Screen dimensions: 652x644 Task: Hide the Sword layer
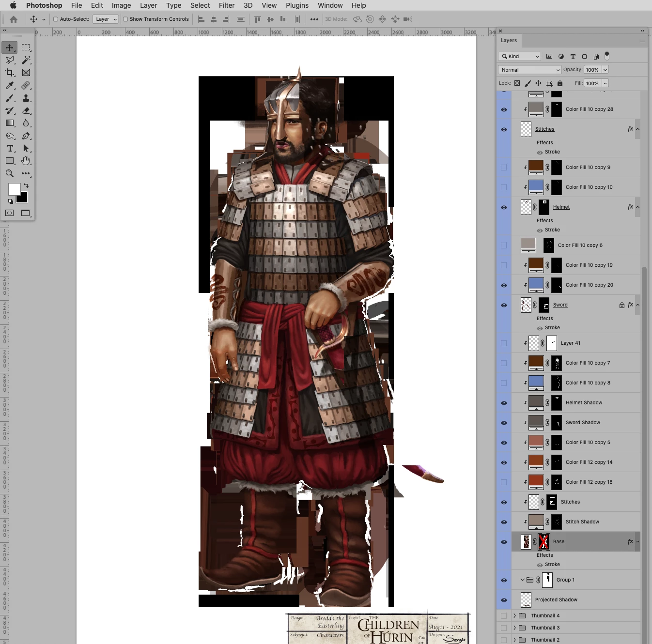[x=504, y=305]
